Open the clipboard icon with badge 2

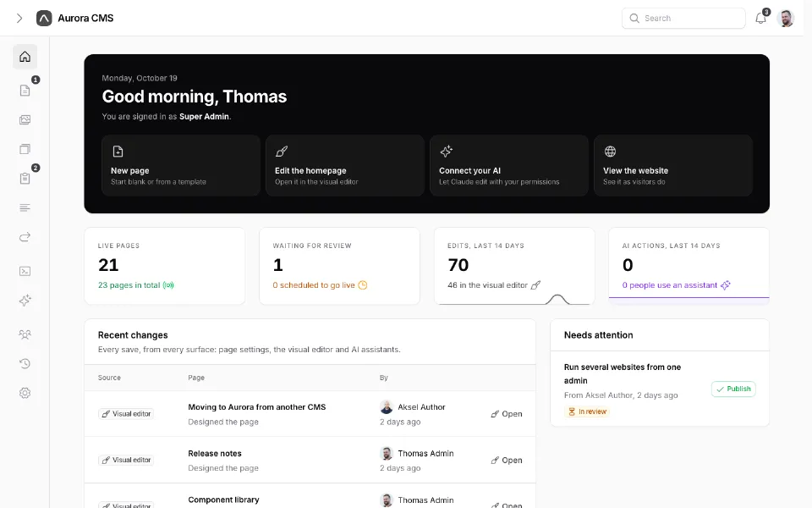click(x=25, y=179)
